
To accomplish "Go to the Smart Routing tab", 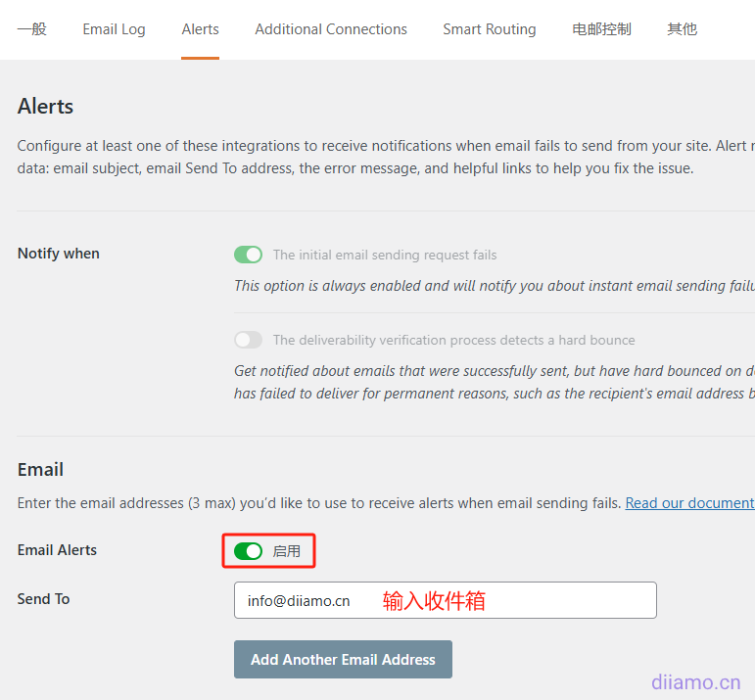I will point(489,29).
